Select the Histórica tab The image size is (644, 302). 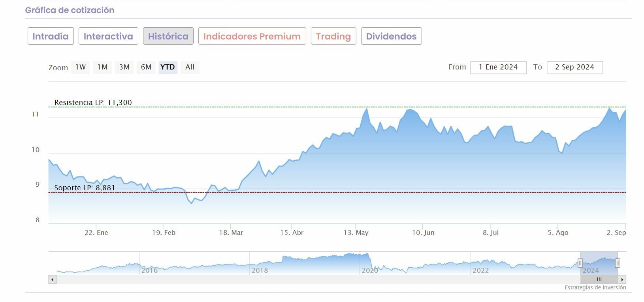pyautogui.click(x=168, y=36)
